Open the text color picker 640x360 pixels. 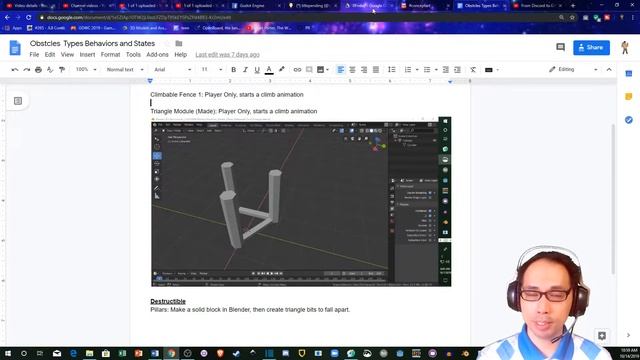(269, 70)
